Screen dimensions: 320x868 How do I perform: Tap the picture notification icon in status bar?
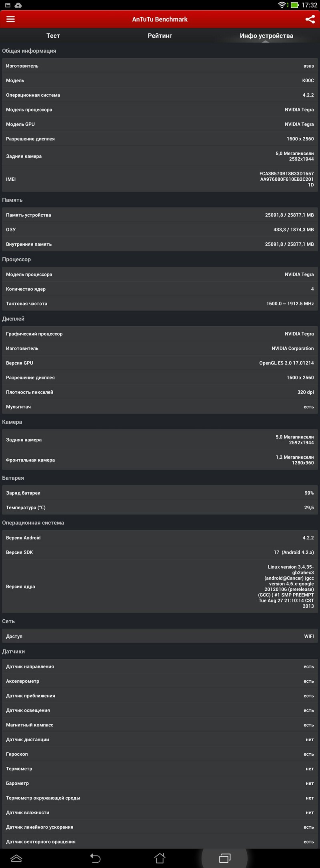tap(8, 5)
